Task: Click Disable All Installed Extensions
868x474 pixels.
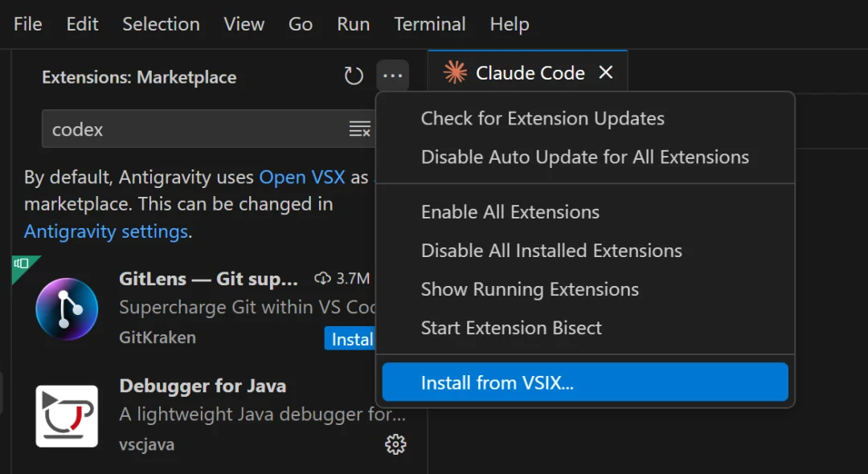Action: click(551, 251)
